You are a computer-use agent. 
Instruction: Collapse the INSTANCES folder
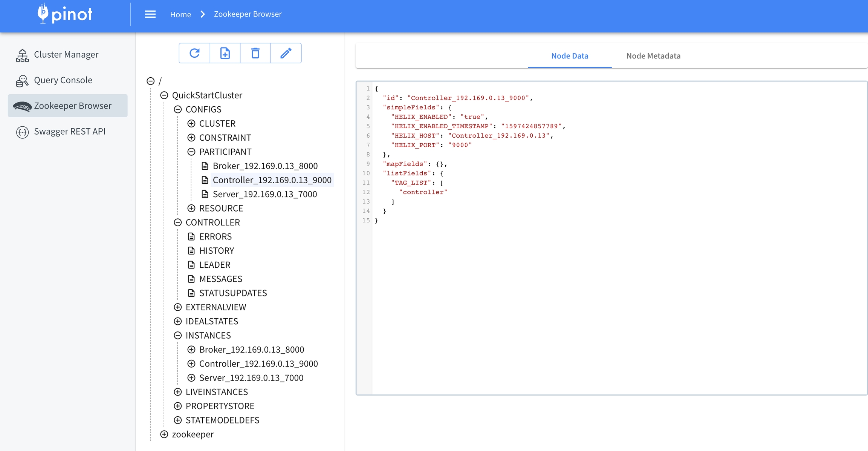pos(178,336)
